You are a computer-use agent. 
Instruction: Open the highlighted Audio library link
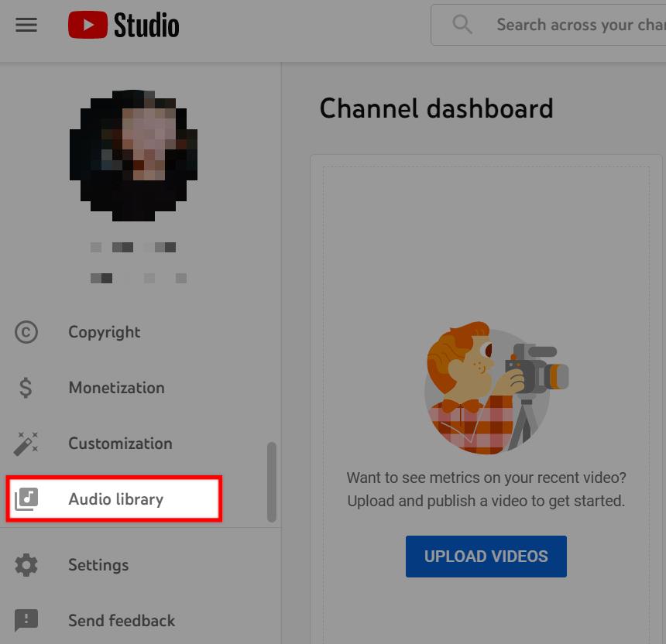tap(115, 499)
